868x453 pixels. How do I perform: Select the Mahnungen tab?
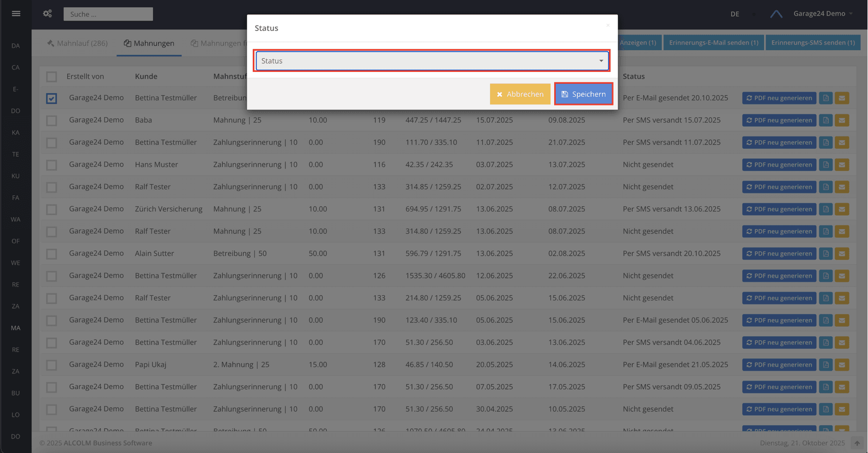tap(149, 43)
